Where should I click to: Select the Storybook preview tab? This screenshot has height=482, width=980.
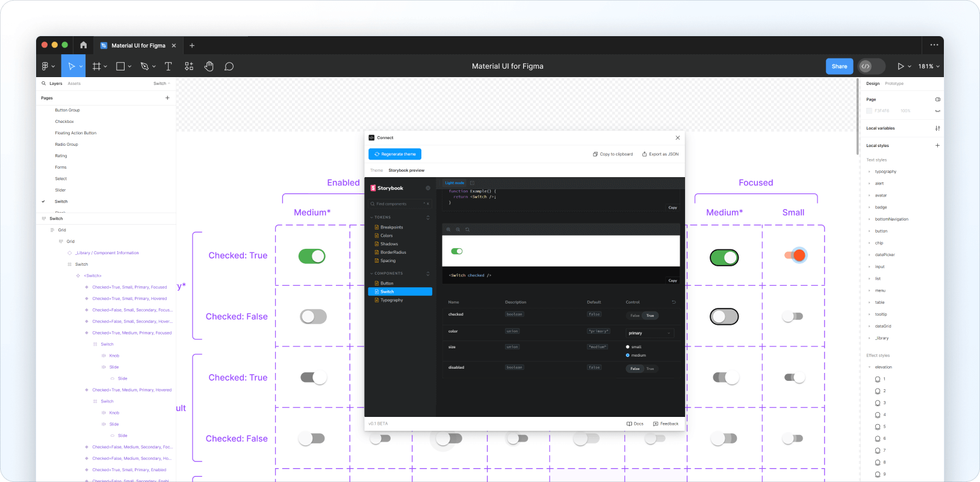[406, 171]
